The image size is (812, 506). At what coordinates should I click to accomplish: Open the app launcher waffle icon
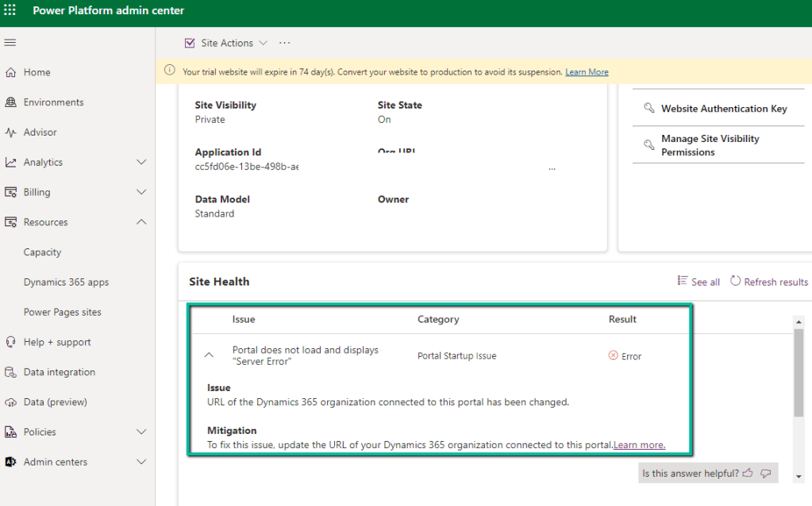(x=10, y=10)
